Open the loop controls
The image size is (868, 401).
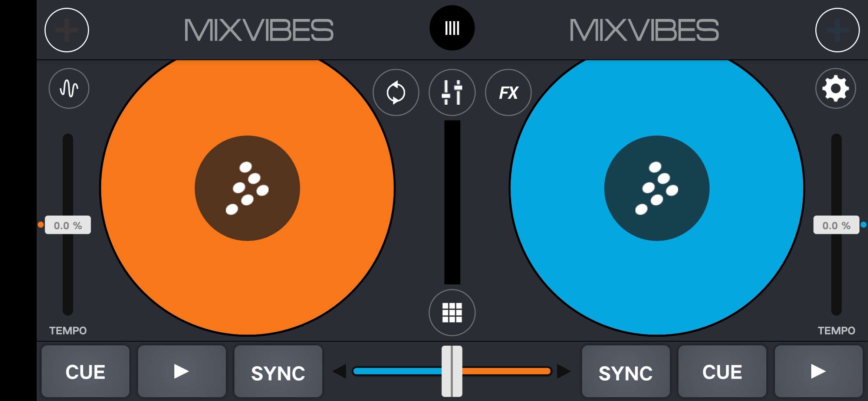(x=396, y=92)
